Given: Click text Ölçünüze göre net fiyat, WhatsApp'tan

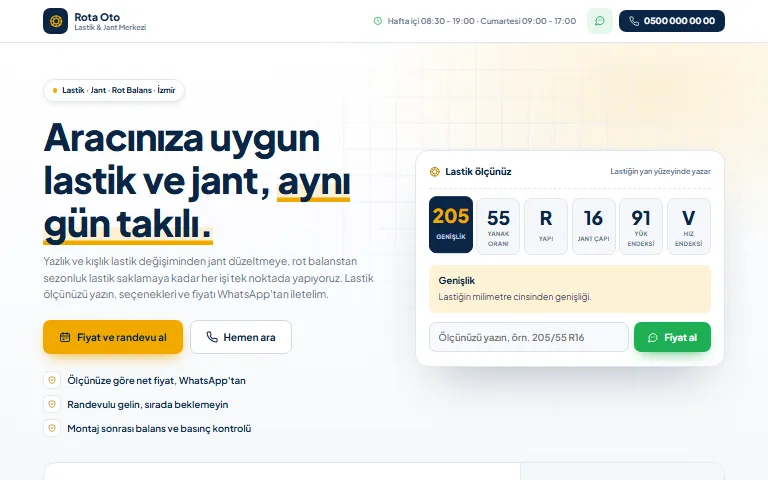Looking at the screenshot, I should point(156,381).
